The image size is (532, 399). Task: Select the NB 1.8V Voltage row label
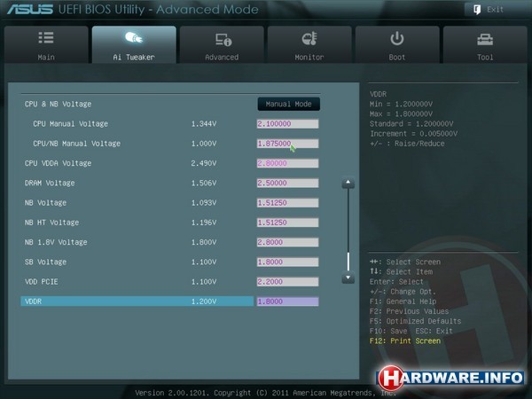point(56,242)
